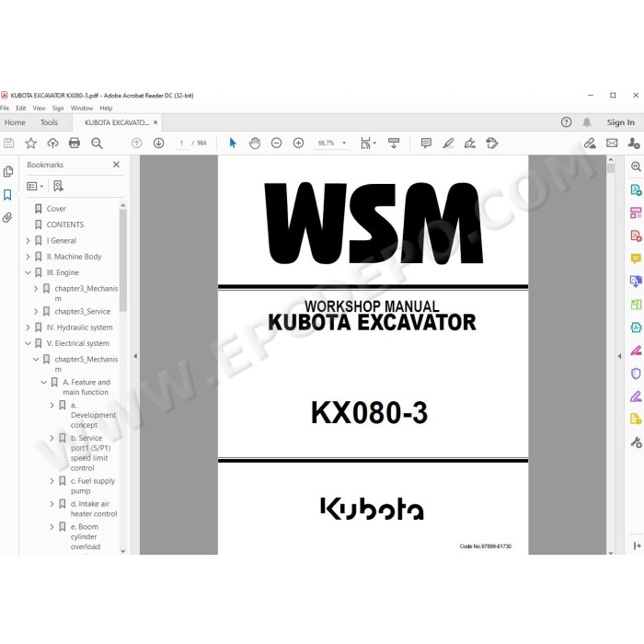Open the Page Thumbnails panel icon
This screenshot has width=644, height=644.
pos(7,171)
